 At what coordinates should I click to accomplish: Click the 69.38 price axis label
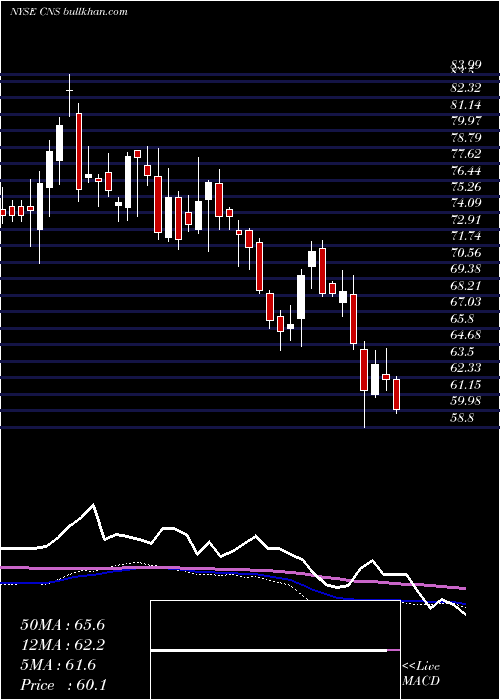[x=466, y=269]
